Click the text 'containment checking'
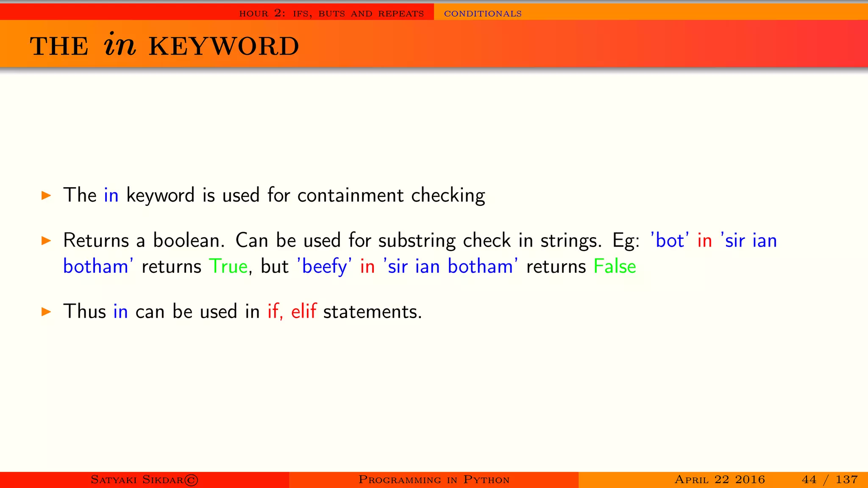This screenshot has width=868, height=488. [391, 196]
